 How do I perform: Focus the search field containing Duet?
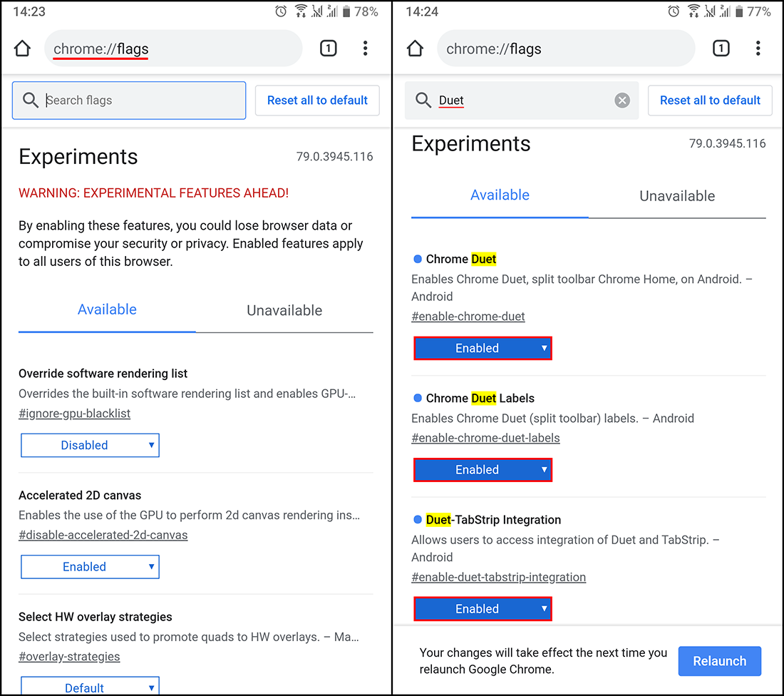522,101
